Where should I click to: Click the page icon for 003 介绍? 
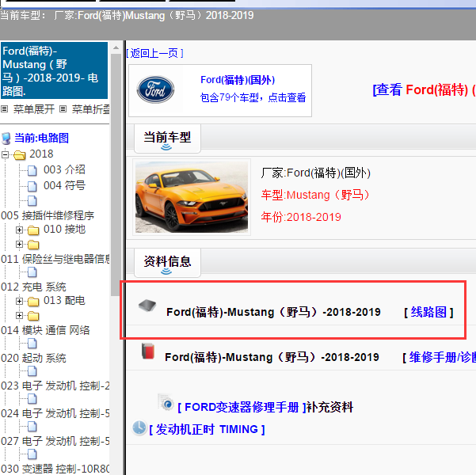(32, 170)
